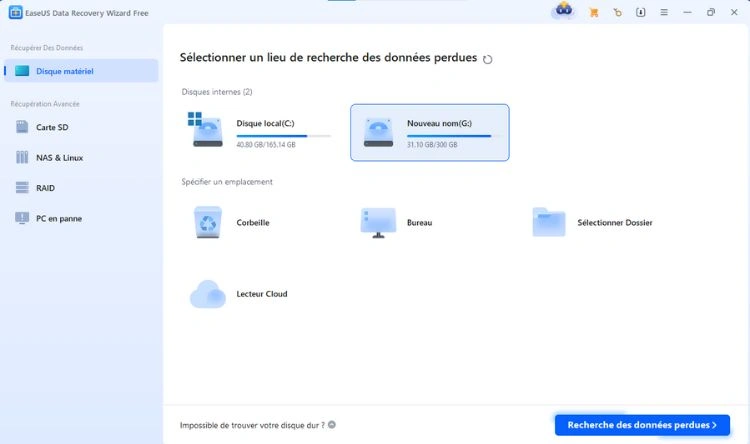The height and width of the screenshot is (444, 750).
Task: Click the Lecteur Cloud icon
Action: point(208,294)
